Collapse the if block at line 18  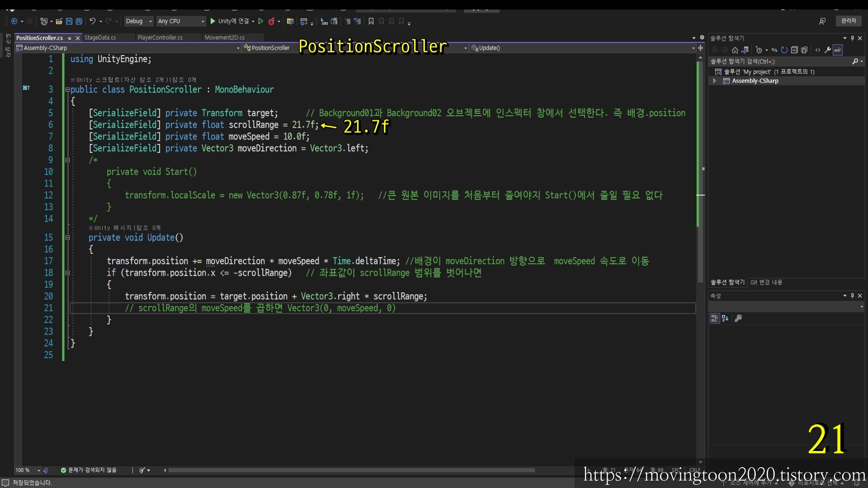pos(67,273)
